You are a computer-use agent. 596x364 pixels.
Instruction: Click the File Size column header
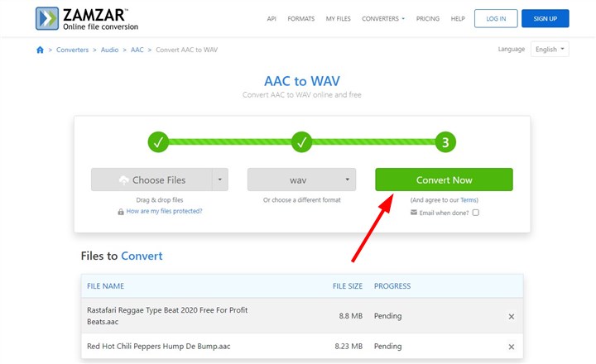point(348,286)
